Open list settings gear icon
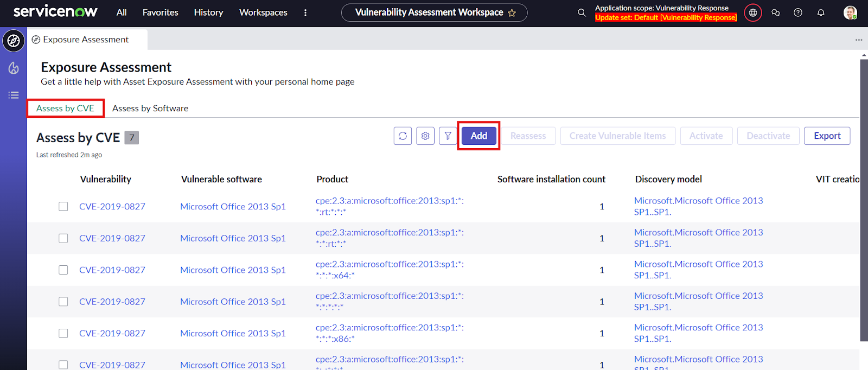 425,136
